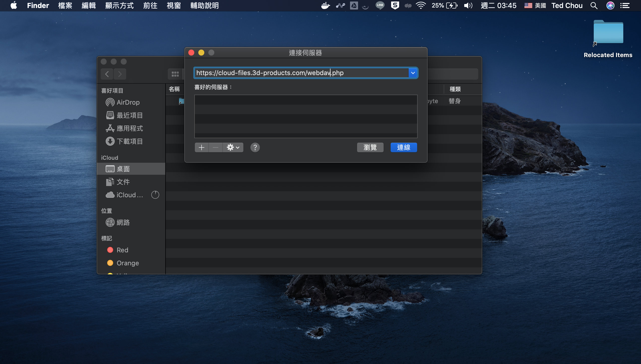
Task: Click the Spotlight search icon
Action: click(594, 6)
